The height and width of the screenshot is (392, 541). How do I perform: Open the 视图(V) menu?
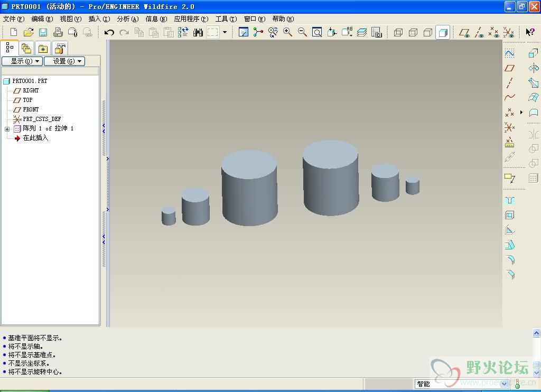(x=71, y=19)
